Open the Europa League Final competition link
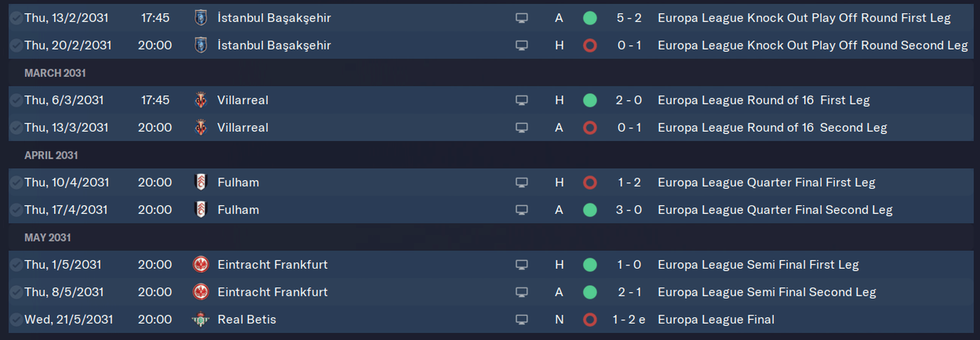This screenshot has height=340, width=980. click(x=716, y=320)
